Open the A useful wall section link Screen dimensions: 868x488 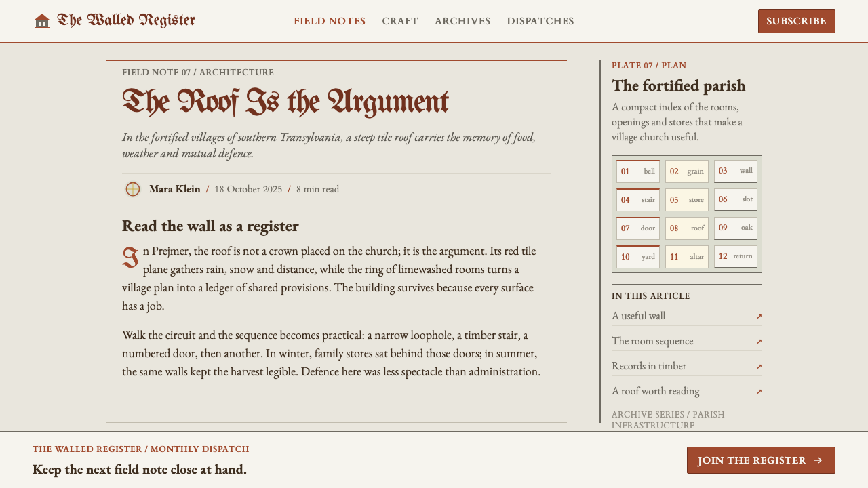pos(687,316)
